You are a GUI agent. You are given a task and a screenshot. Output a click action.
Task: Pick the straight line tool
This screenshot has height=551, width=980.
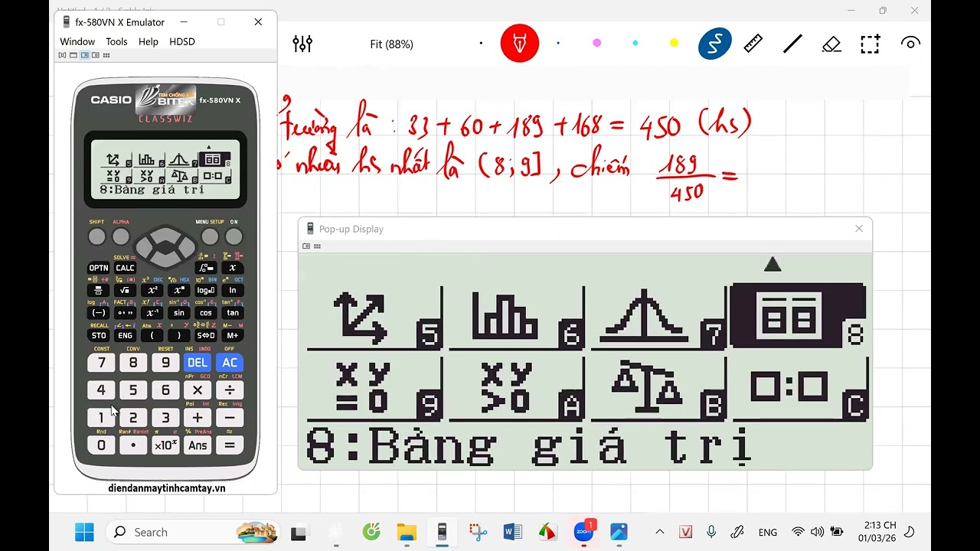pyautogui.click(x=792, y=44)
